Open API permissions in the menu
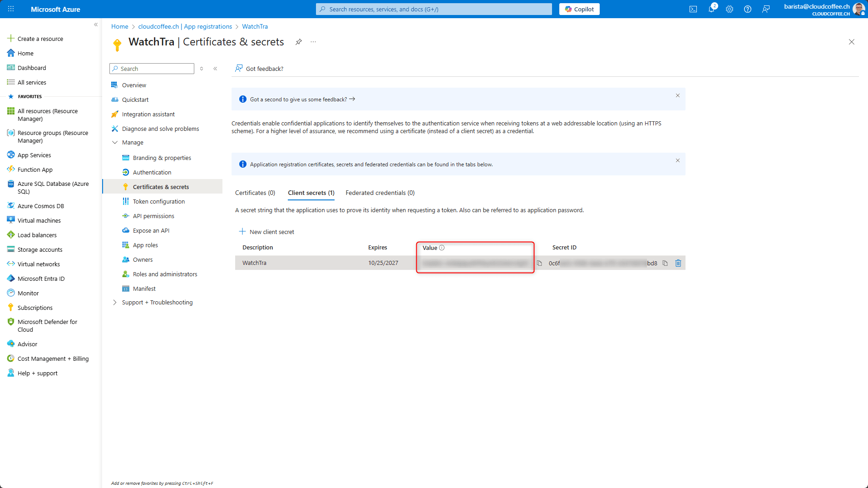This screenshot has width=868, height=488. [x=153, y=216]
